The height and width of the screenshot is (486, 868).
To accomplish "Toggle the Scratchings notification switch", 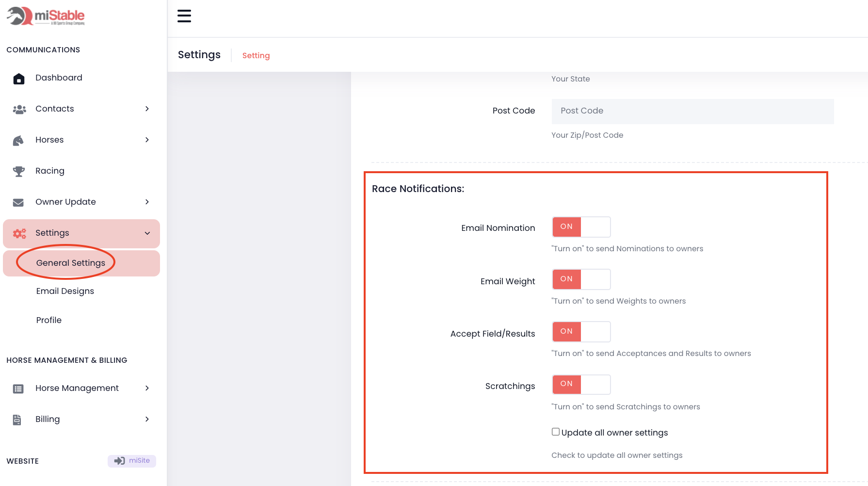I will click(581, 384).
